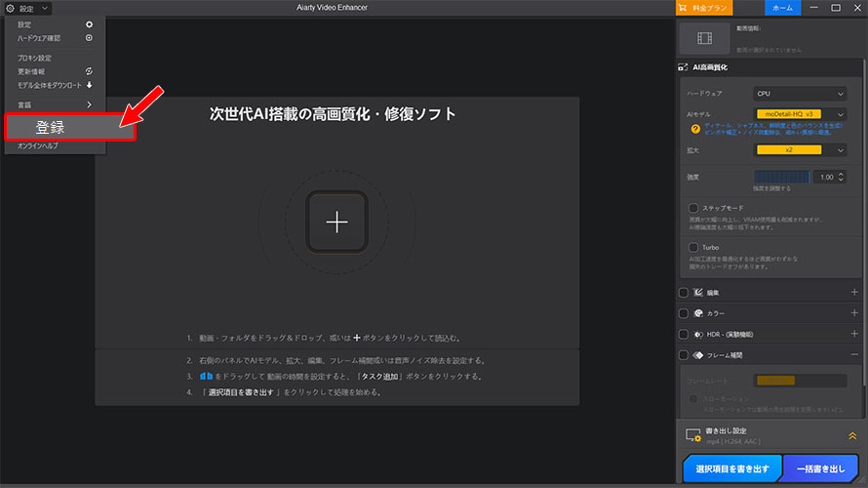This screenshot has width=868, height=488.
Task: Click the shopping cart icon on 料金プラン
Action: click(683, 8)
